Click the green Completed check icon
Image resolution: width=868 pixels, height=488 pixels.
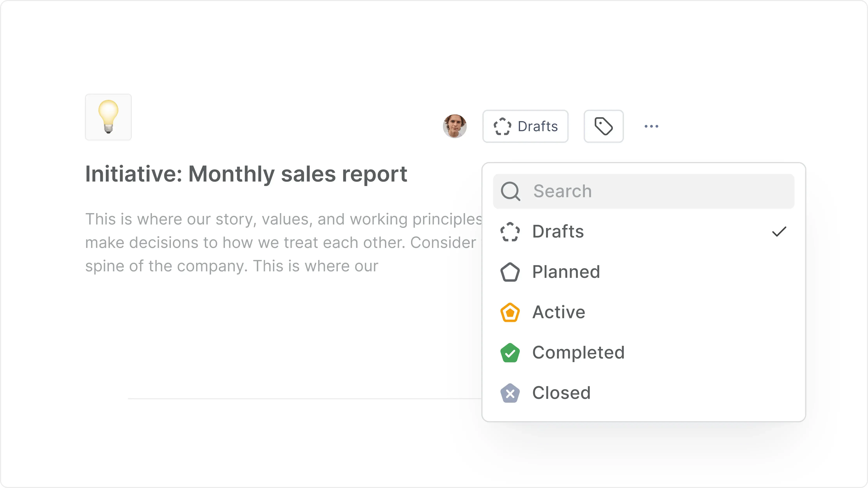[x=510, y=353]
